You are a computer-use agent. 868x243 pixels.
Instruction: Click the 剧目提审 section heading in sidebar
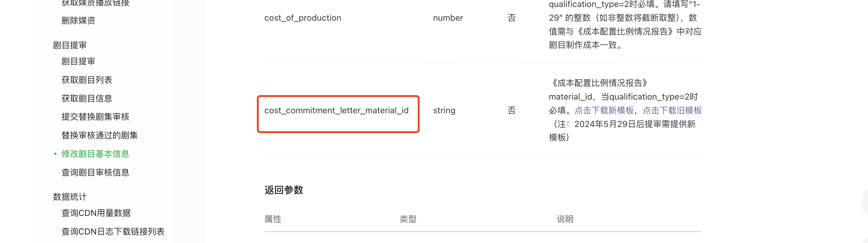(70, 45)
